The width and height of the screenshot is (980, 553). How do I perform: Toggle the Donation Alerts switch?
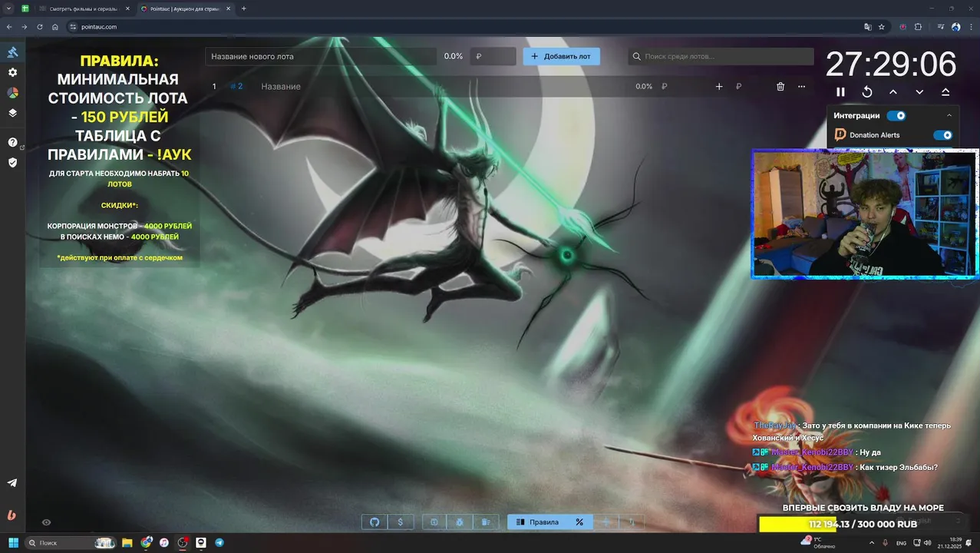942,135
